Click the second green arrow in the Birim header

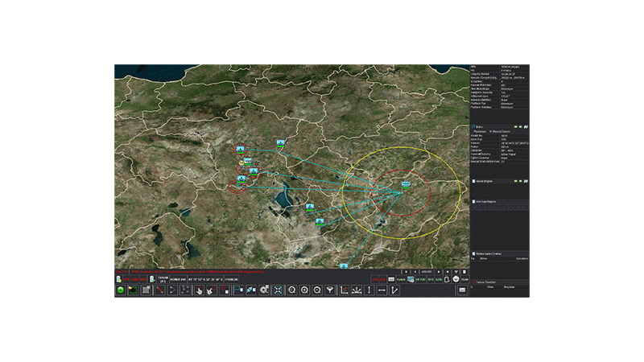pyautogui.click(x=521, y=127)
